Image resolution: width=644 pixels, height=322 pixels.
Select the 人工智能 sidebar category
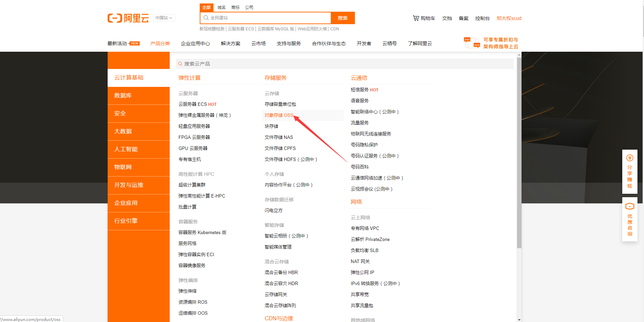(x=126, y=149)
